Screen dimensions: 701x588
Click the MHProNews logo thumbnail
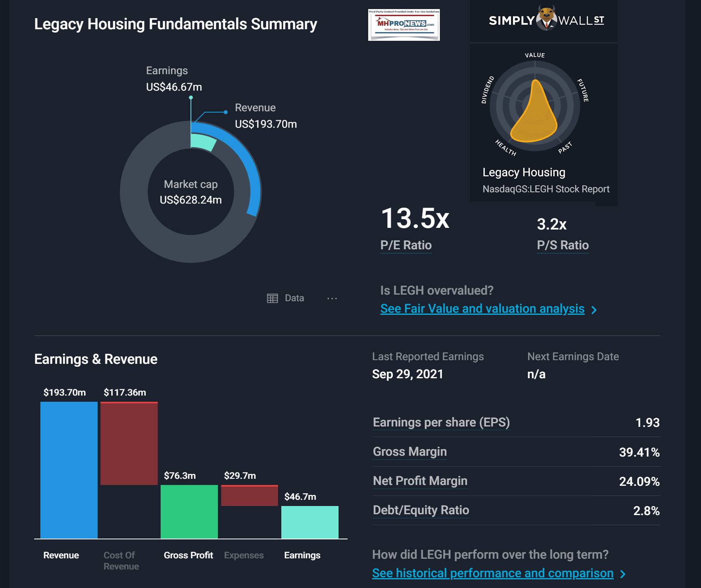click(x=404, y=25)
